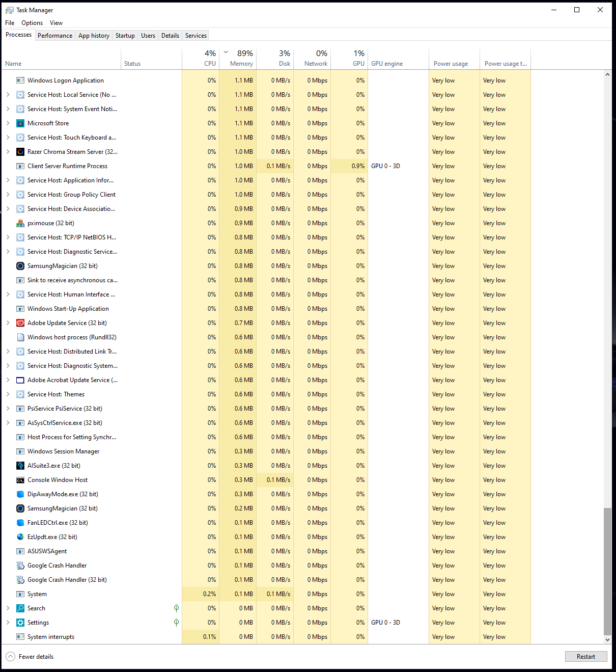
Task: Click the FanLEDCtrl.exe icon
Action: 20,523
